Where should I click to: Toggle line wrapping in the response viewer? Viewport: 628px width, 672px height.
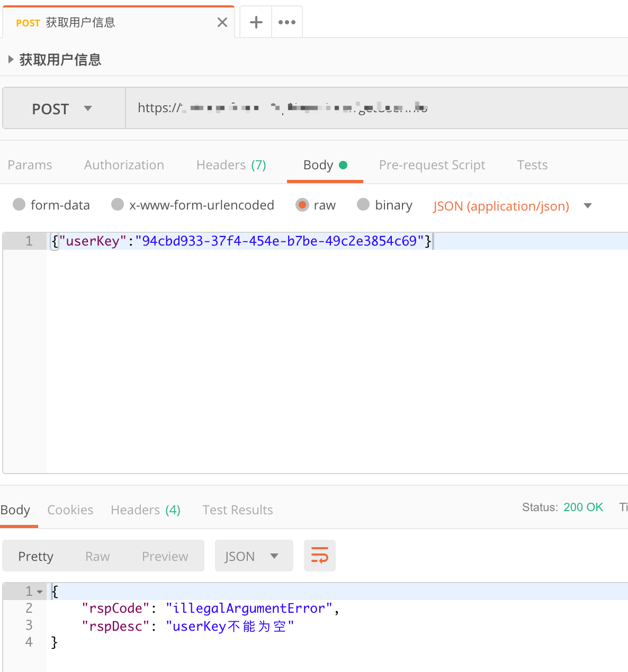(319, 556)
